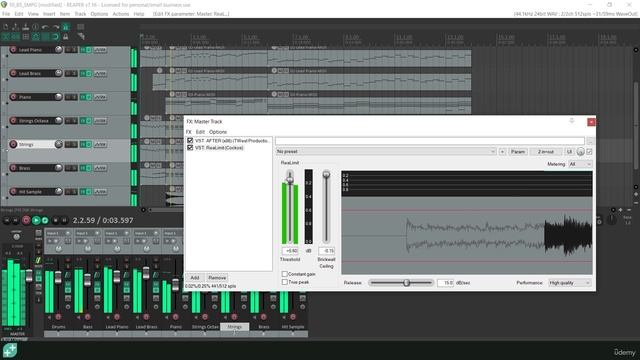Click the transport Play button

(x=36, y=220)
